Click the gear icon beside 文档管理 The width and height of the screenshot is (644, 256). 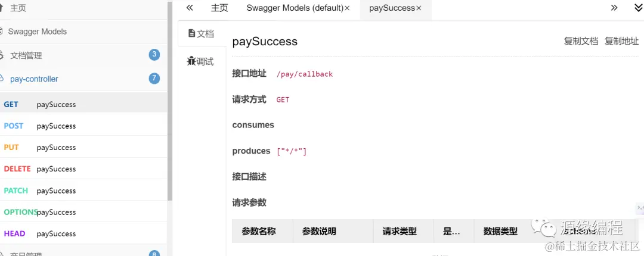click(x=2, y=55)
